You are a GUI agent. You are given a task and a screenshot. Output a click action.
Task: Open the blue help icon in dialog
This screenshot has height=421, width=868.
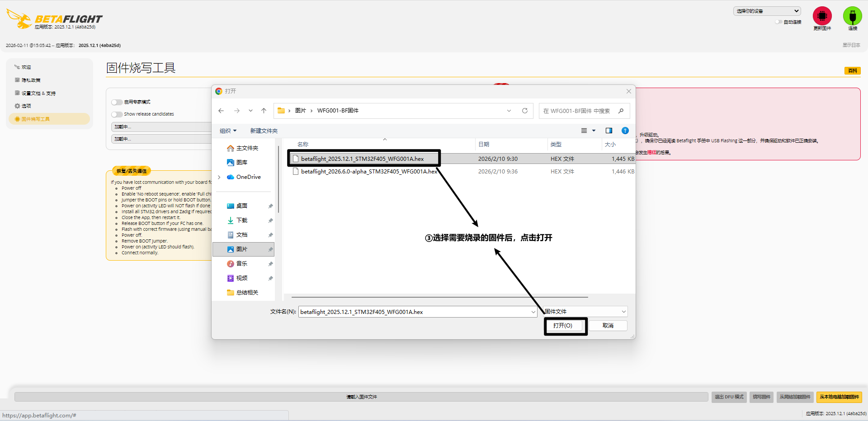(x=625, y=131)
